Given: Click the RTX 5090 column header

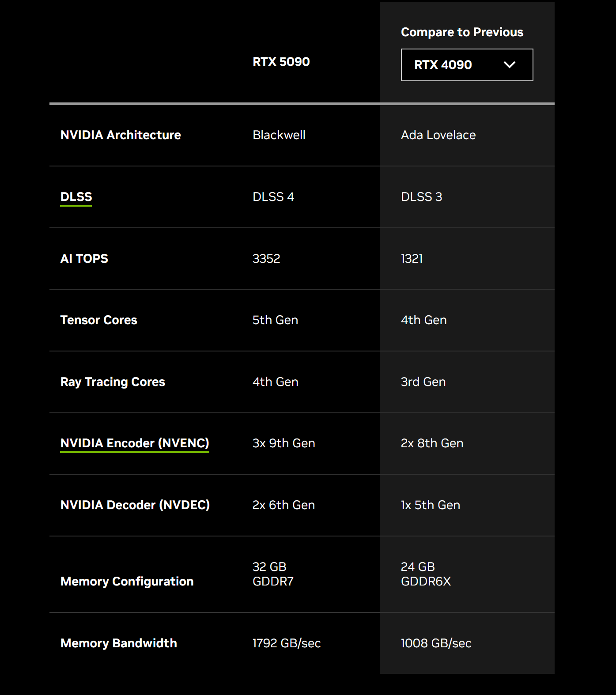Looking at the screenshot, I should coord(281,62).
